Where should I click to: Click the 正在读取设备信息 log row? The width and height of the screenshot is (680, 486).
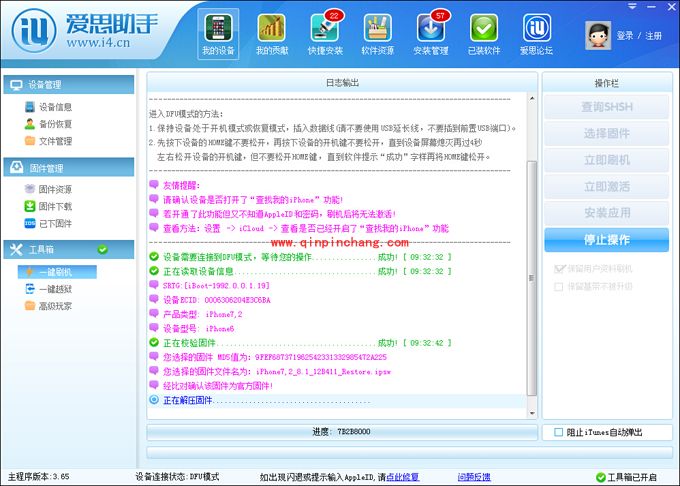300,271
